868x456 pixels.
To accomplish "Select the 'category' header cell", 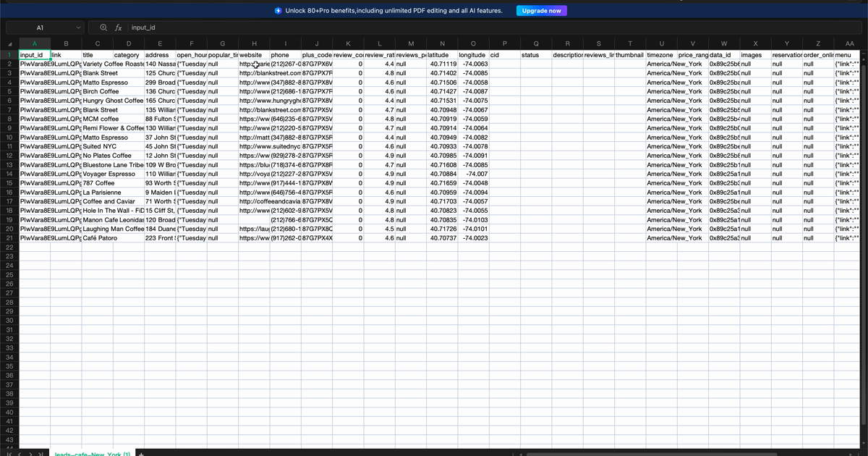I will click(129, 55).
